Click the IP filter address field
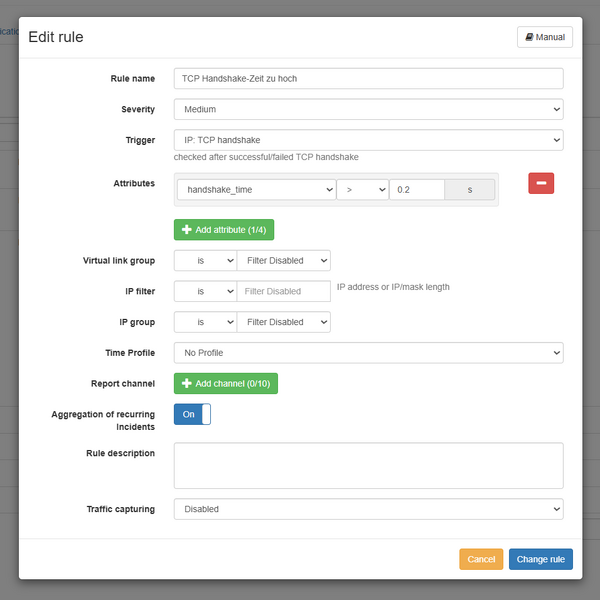 (283, 291)
